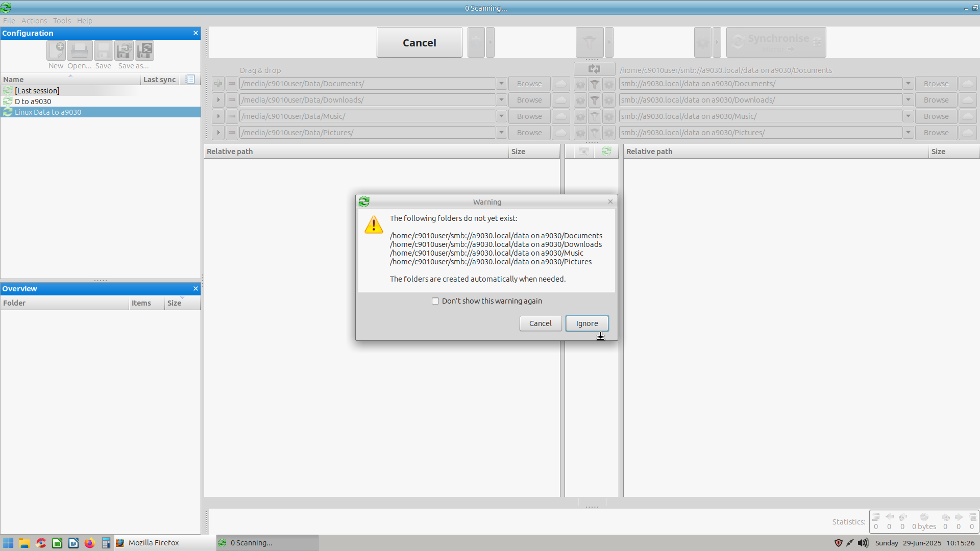Close the Overview panel

[x=195, y=289]
